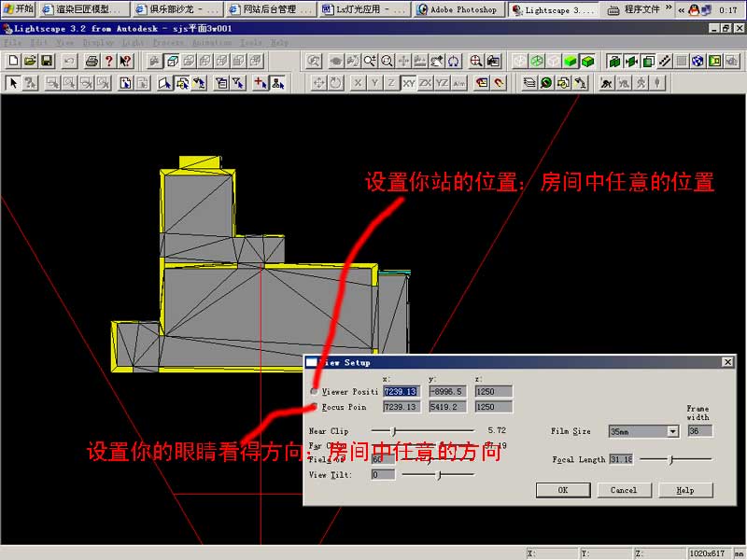Switch display to outlined solid green cube
Viewport: 747px width, 560px height.
(588, 61)
